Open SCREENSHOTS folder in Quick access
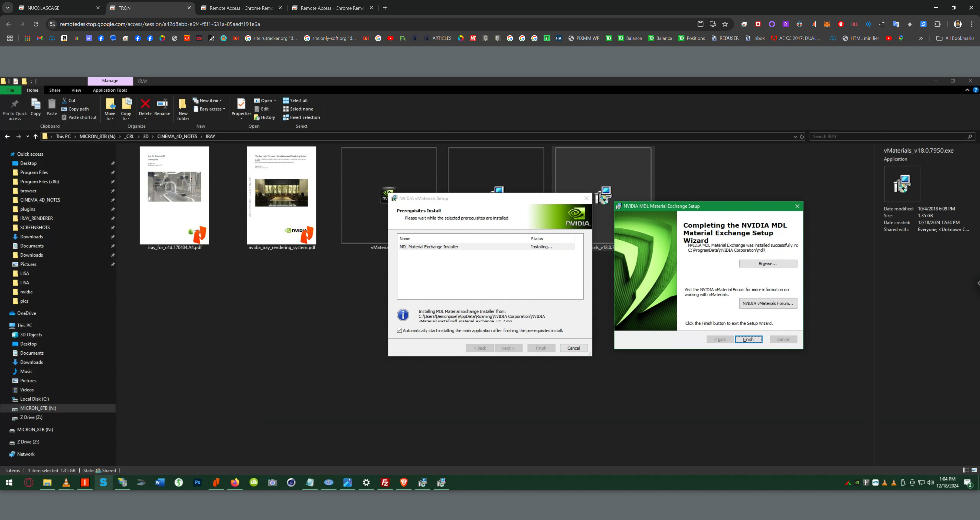Image resolution: width=980 pixels, height=520 pixels. click(35, 228)
